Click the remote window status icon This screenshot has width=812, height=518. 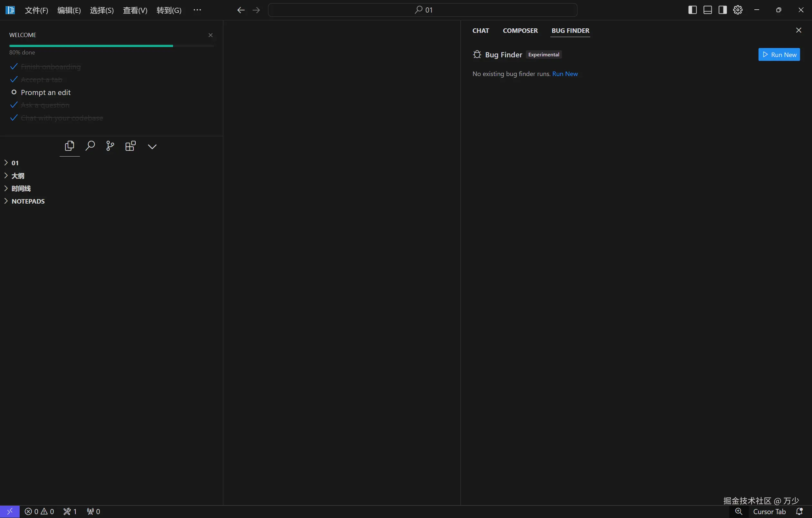coord(9,511)
